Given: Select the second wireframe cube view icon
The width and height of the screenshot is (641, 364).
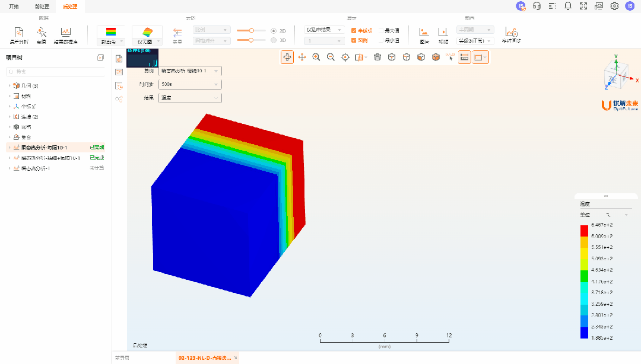Looking at the screenshot, I should click(x=407, y=57).
